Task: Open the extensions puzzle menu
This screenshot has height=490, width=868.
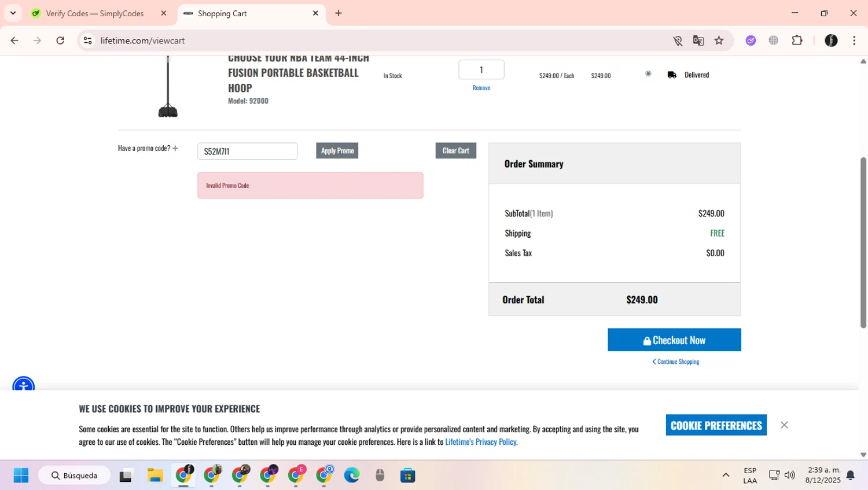Action: click(797, 40)
